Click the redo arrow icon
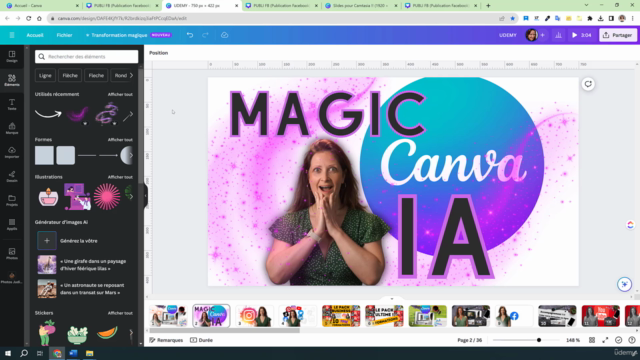The height and width of the screenshot is (360, 640). (x=205, y=35)
